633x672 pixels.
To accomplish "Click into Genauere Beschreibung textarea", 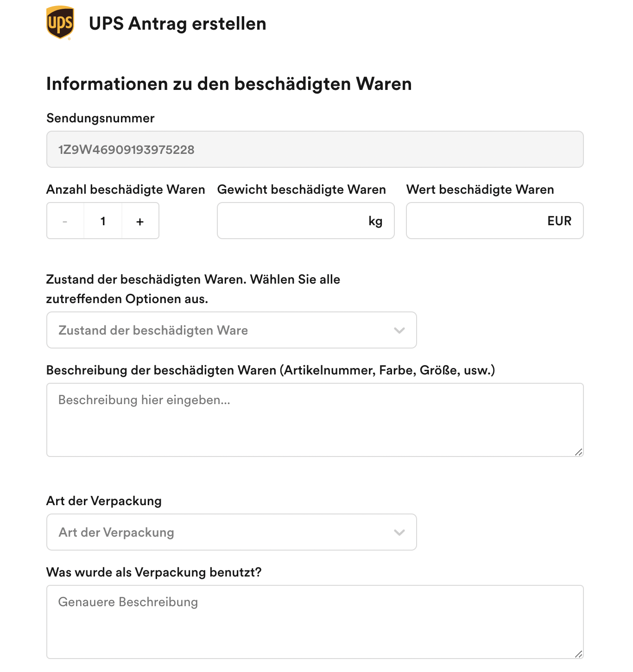I will coord(315,622).
